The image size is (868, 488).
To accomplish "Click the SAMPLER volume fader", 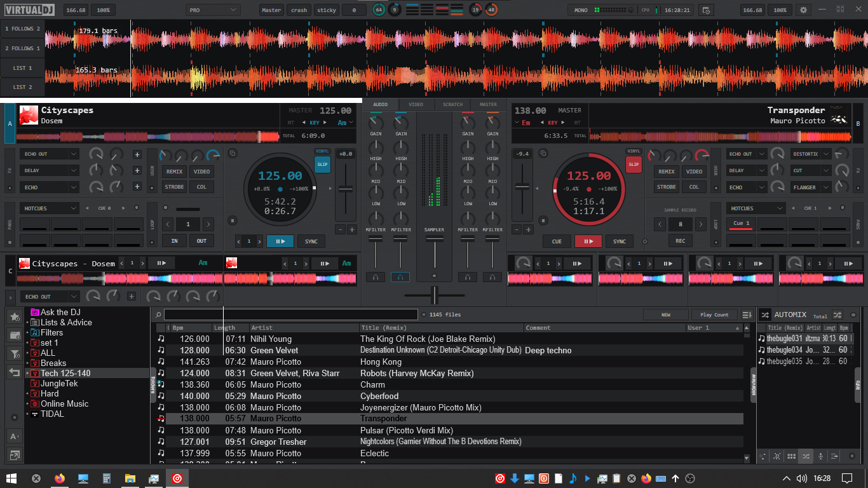I will click(x=435, y=239).
